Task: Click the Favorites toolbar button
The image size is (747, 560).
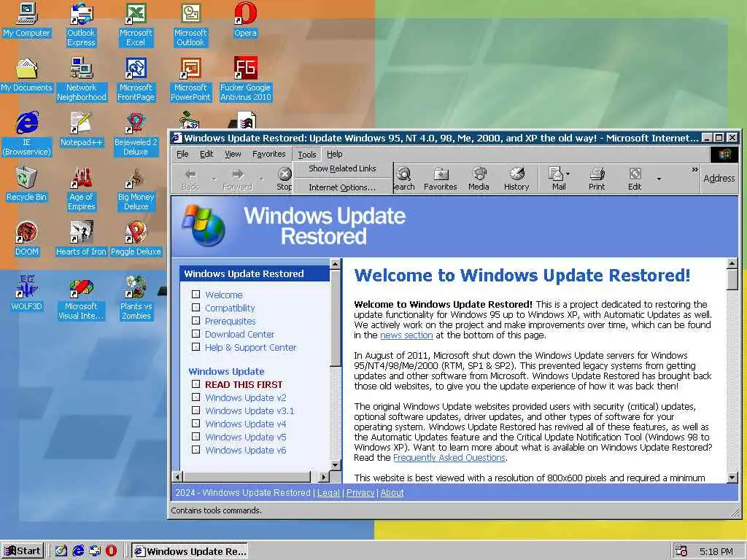Action: (440, 179)
